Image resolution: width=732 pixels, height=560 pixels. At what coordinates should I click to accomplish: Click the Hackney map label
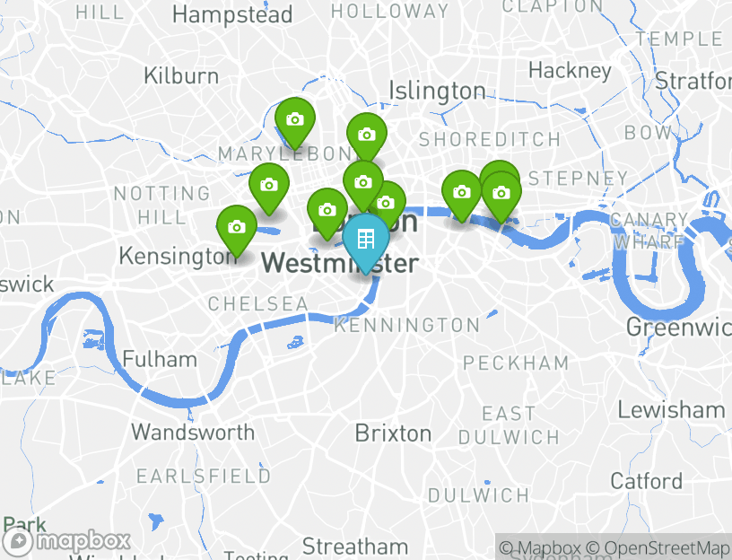pos(570,72)
